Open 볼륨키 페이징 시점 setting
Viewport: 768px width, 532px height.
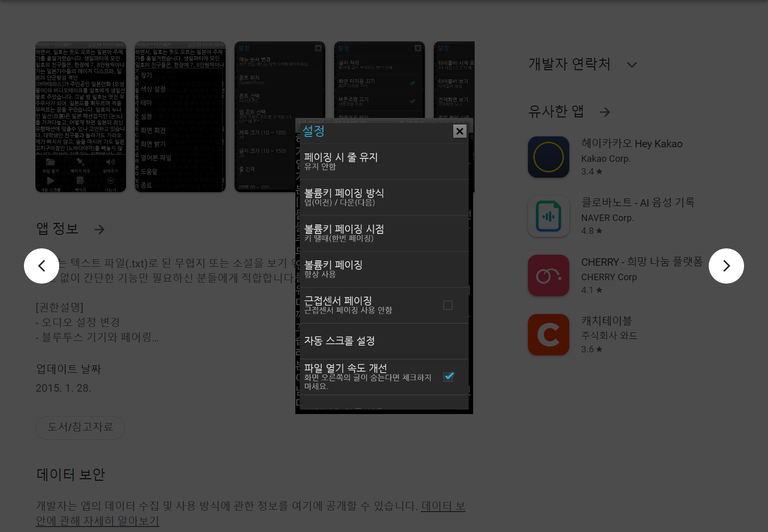coord(384,233)
